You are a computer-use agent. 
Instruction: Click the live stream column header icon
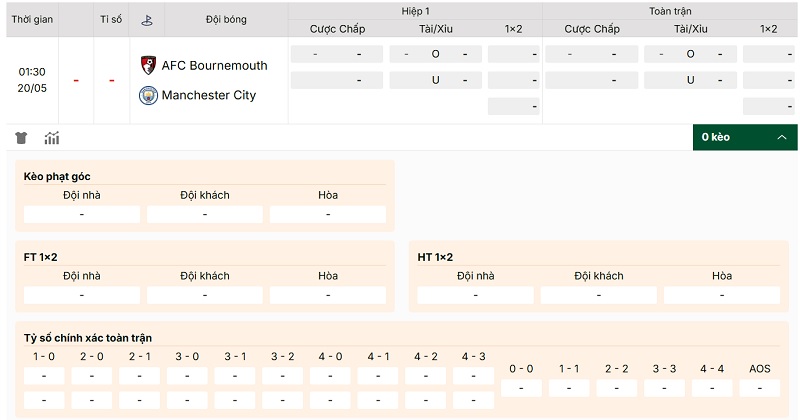point(147,20)
